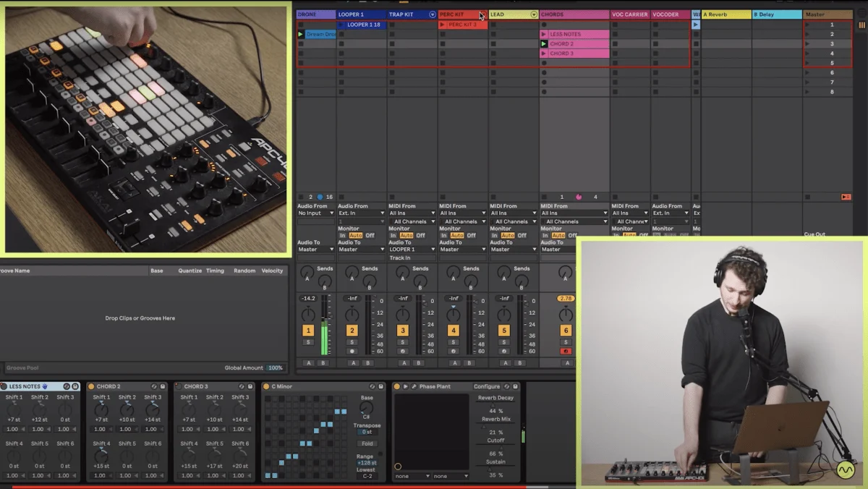The image size is (868, 489).
Task: Assign track 3 to crossfader B
Action: (x=417, y=362)
